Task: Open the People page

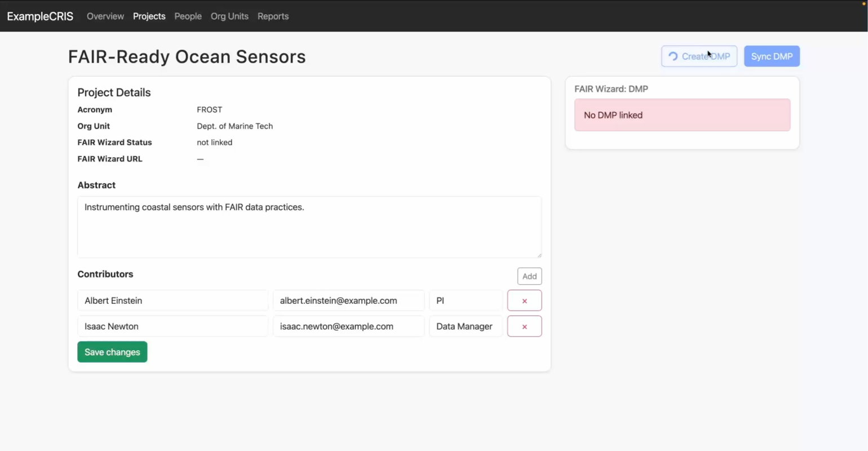Action: point(188,16)
